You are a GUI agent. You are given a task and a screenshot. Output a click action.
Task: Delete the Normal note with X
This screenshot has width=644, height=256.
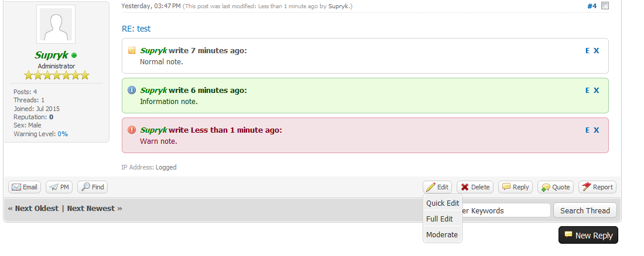(x=597, y=51)
